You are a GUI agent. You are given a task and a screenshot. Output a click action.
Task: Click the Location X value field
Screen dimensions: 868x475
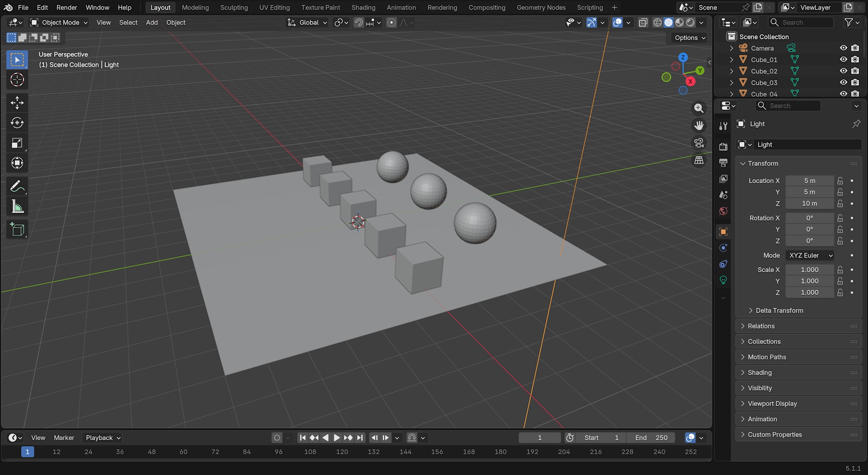(809, 181)
